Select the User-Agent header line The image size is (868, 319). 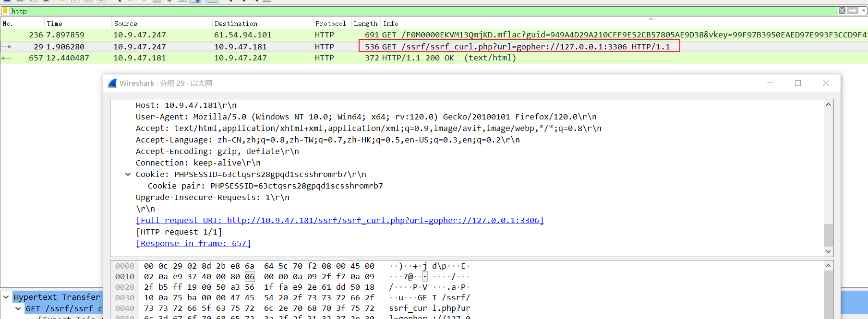366,117
